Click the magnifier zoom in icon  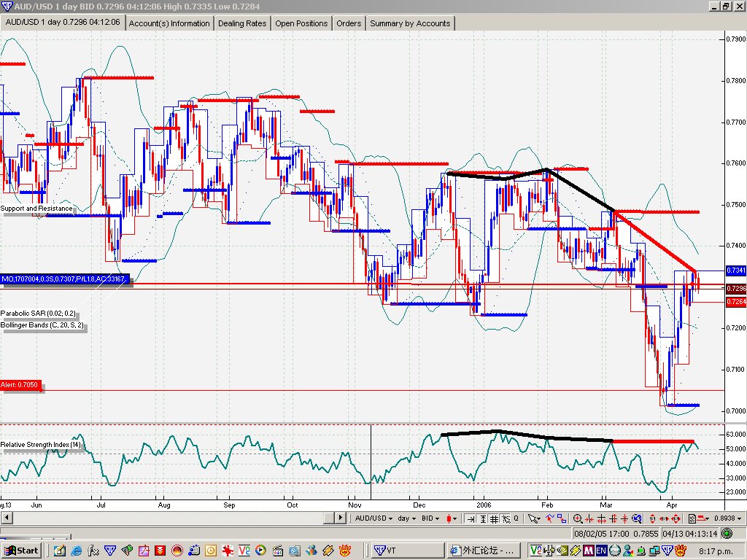(x=578, y=518)
